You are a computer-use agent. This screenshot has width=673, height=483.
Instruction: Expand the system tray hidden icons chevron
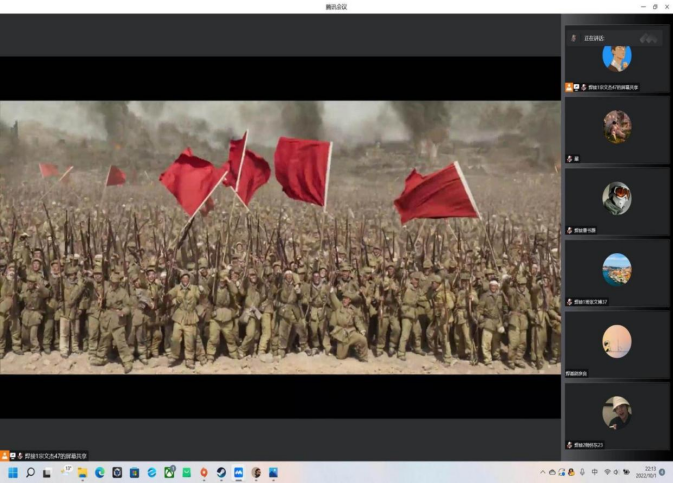[x=543, y=472]
